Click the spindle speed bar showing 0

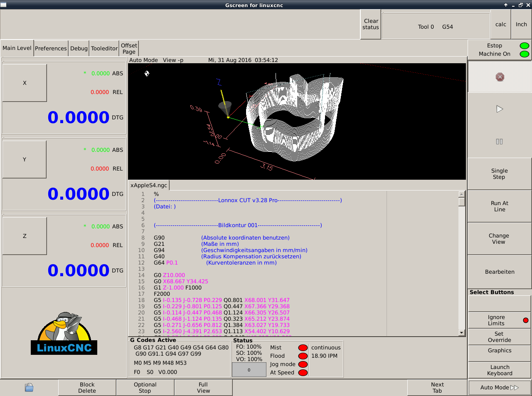pyautogui.click(x=249, y=370)
